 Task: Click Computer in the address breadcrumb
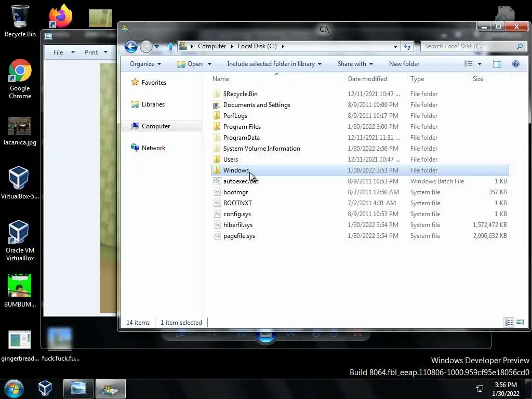point(212,46)
